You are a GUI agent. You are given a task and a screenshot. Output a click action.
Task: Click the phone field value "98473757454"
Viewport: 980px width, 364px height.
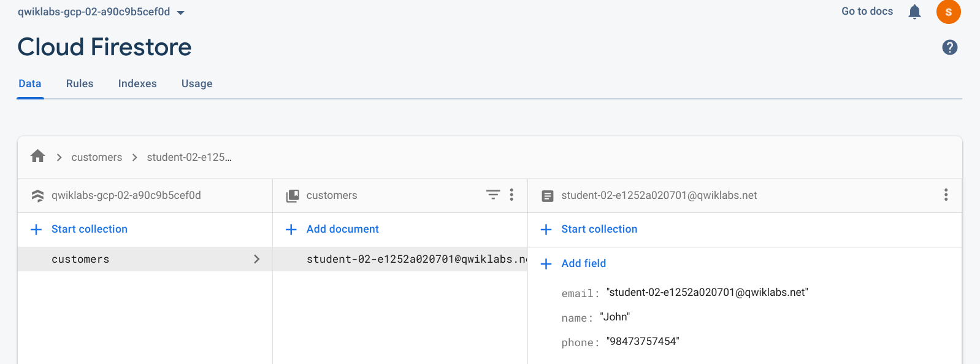pos(643,341)
